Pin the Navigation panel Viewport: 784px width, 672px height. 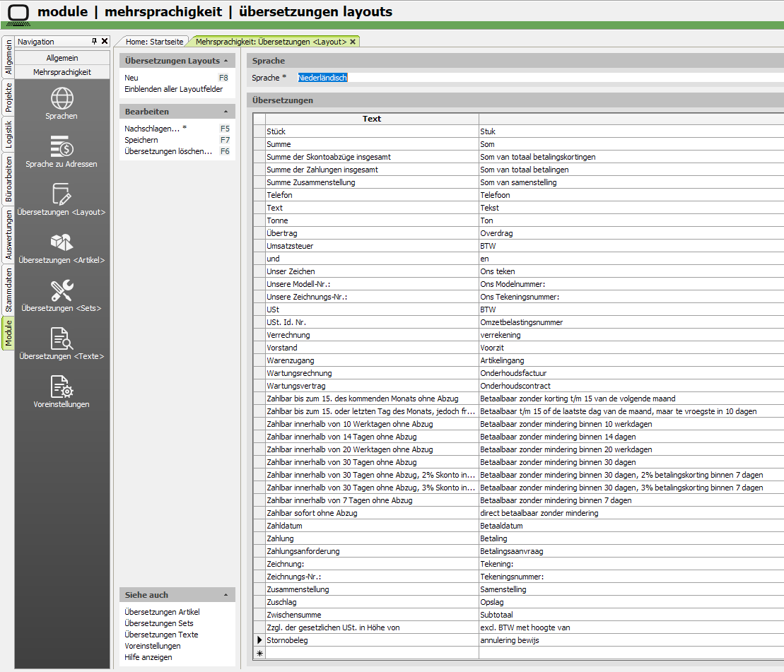coord(94,42)
